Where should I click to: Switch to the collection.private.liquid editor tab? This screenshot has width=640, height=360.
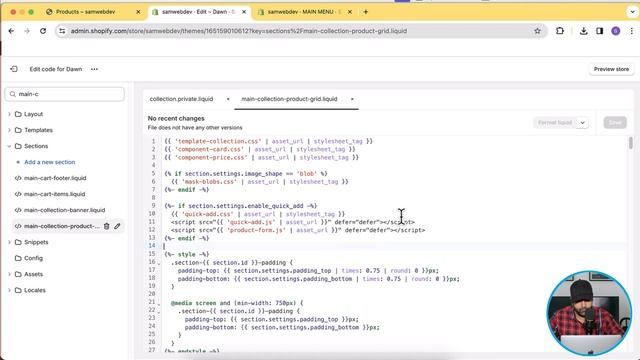(181, 99)
